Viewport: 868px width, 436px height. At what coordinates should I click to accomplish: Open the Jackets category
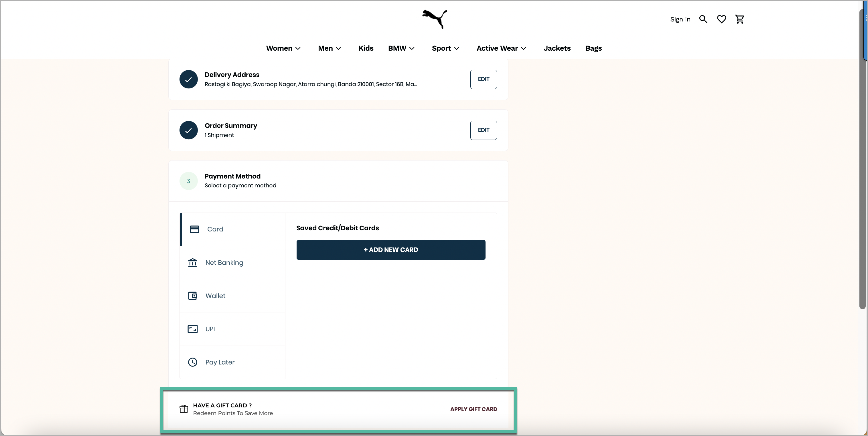pos(557,48)
